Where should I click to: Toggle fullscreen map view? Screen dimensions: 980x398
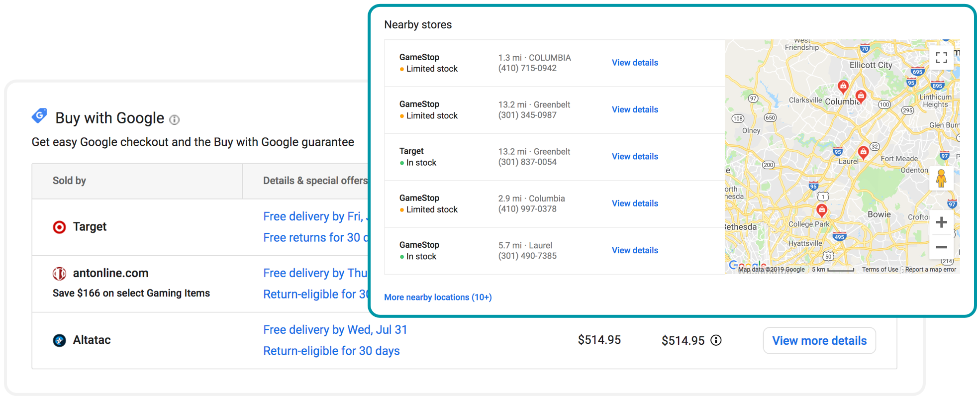tap(941, 58)
